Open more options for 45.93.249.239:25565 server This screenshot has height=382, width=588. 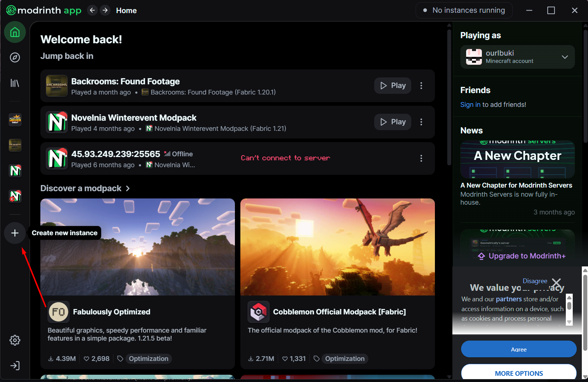pyautogui.click(x=421, y=158)
